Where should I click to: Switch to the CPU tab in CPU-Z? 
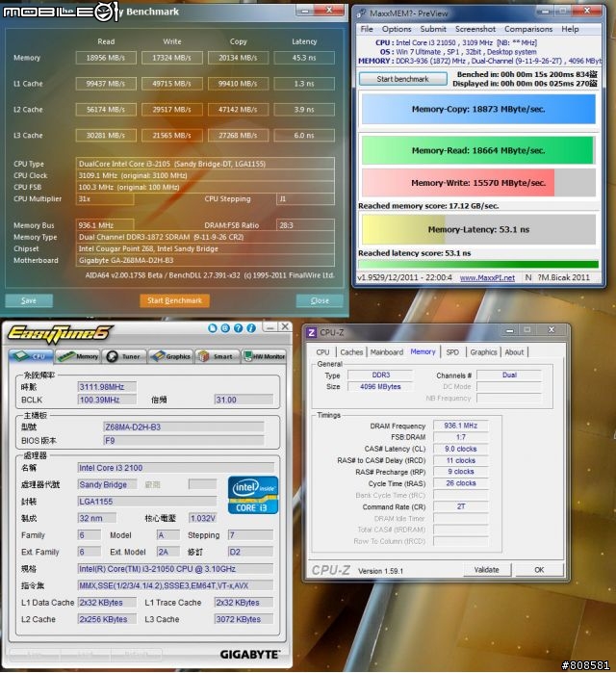[x=322, y=352]
